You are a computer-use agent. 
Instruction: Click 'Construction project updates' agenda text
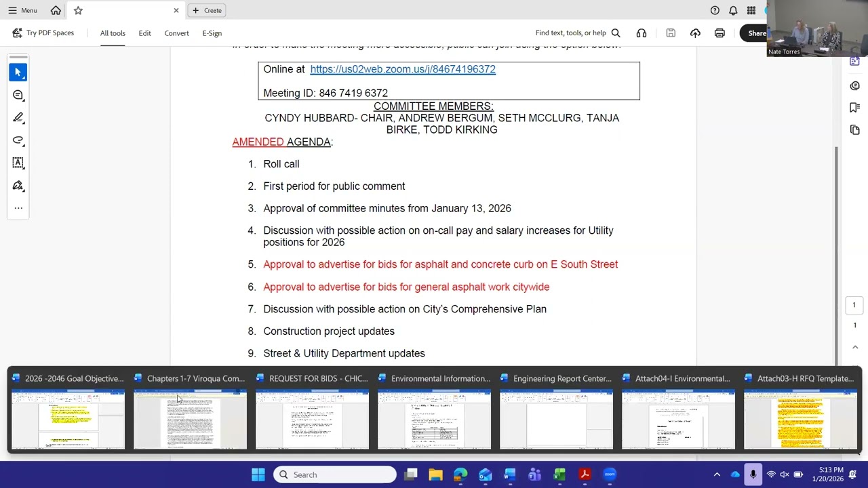[x=329, y=331]
